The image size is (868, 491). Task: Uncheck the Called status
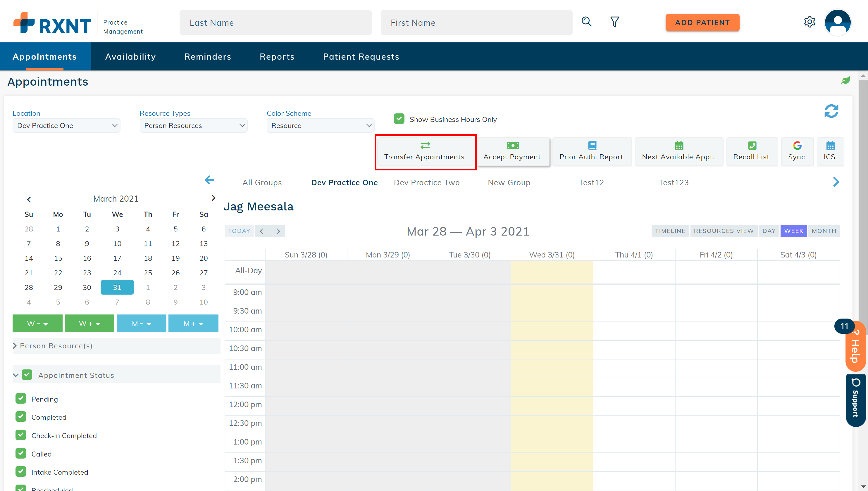click(x=21, y=453)
